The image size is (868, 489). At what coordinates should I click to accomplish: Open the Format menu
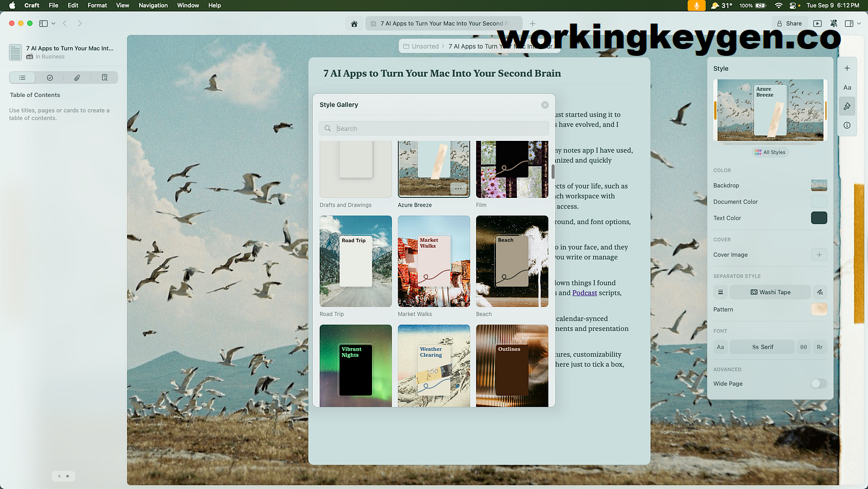[x=97, y=6]
